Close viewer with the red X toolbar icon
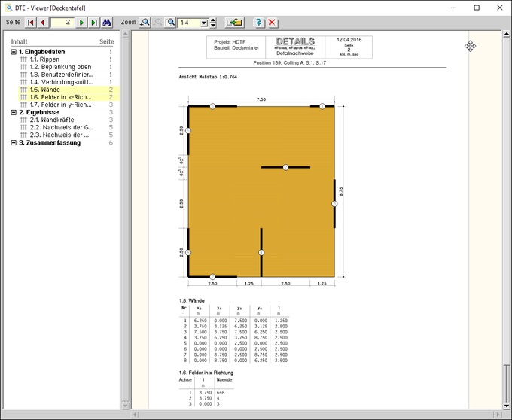This screenshot has height=420, width=512. [x=272, y=23]
